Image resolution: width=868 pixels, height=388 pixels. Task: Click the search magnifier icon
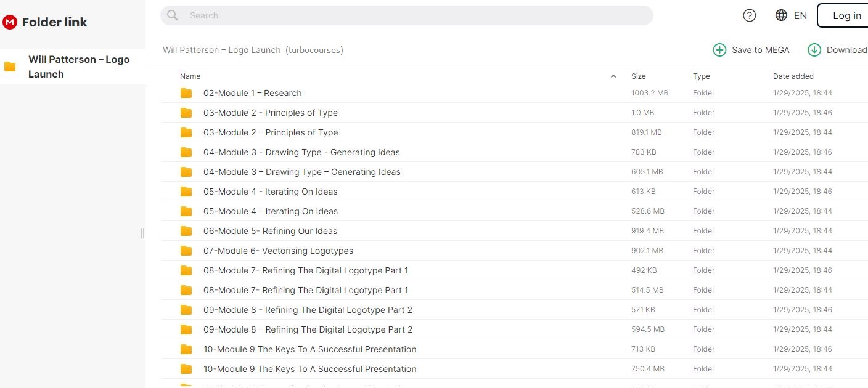point(173,15)
